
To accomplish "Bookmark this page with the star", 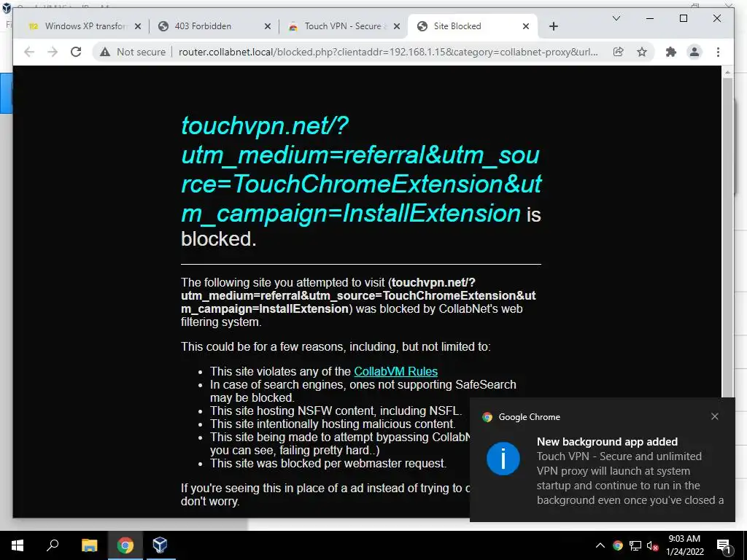I will point(642,52).
